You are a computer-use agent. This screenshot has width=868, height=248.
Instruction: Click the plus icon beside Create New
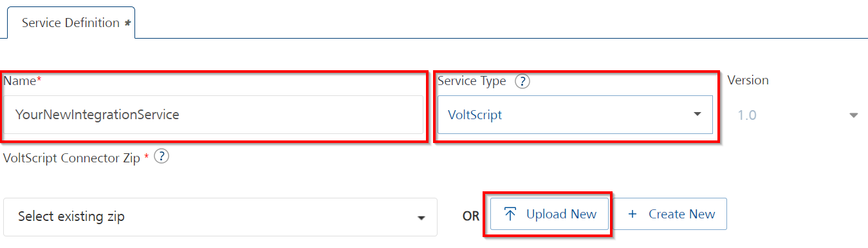[x=632, y=215]
